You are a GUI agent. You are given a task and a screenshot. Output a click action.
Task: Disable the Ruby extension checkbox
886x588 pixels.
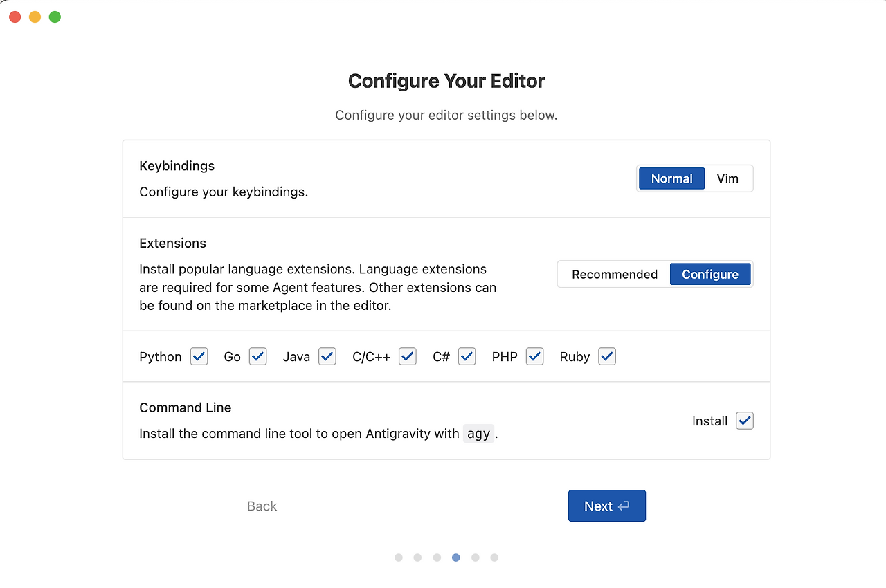click(607, 356)
